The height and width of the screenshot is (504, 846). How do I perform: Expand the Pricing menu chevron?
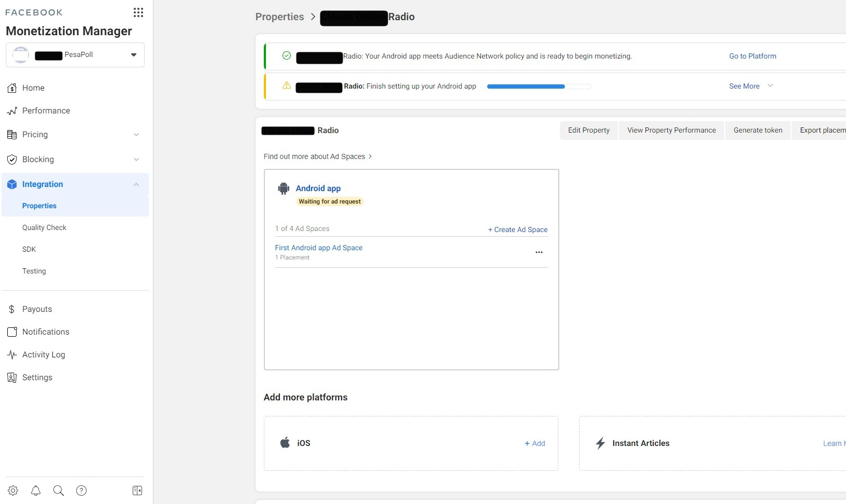click(136, 135)
